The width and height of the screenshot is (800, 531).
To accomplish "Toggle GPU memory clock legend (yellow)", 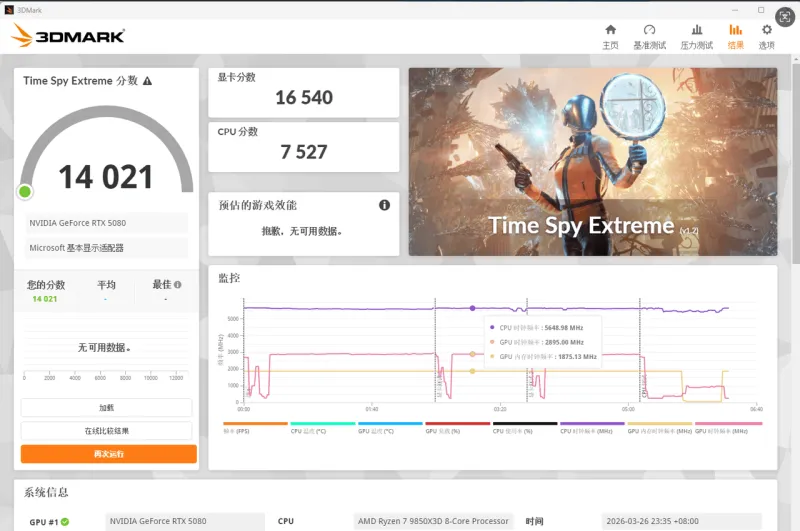I will [660, 427].
